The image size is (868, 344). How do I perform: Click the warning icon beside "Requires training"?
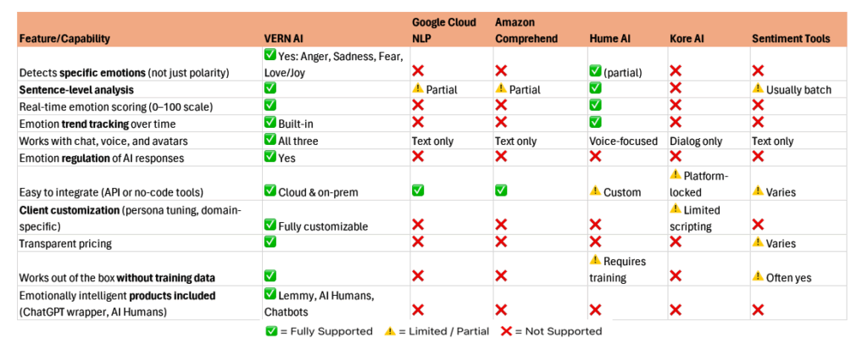coord(596,259)
